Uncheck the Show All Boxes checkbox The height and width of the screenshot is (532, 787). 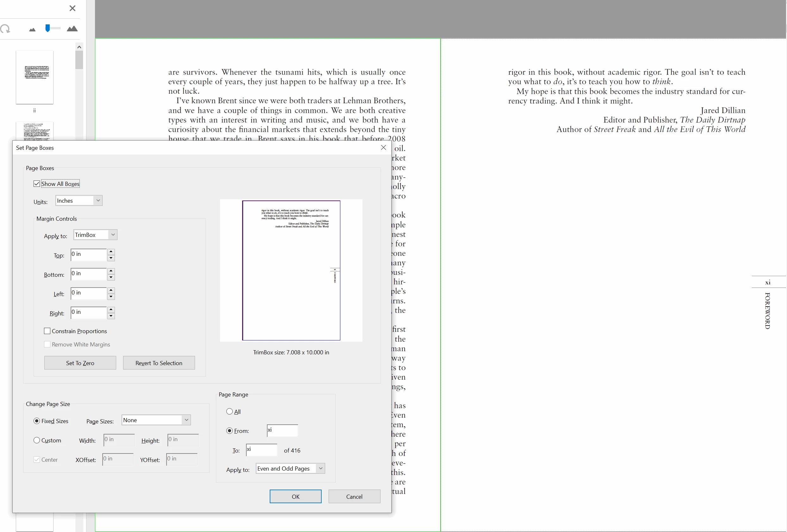click(x=37, y=184)
